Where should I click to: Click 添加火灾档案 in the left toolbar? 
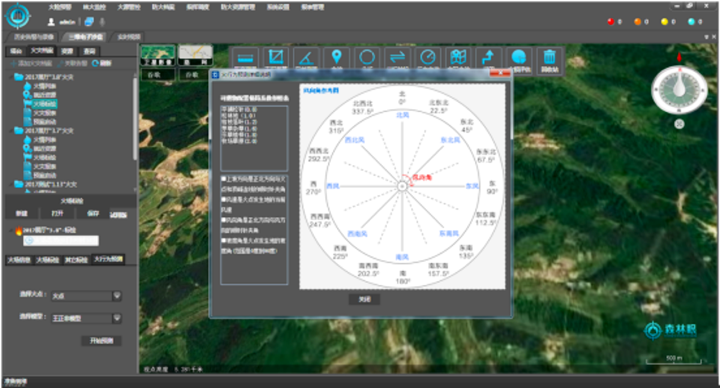pyautogui.click(x=31, y=63)
